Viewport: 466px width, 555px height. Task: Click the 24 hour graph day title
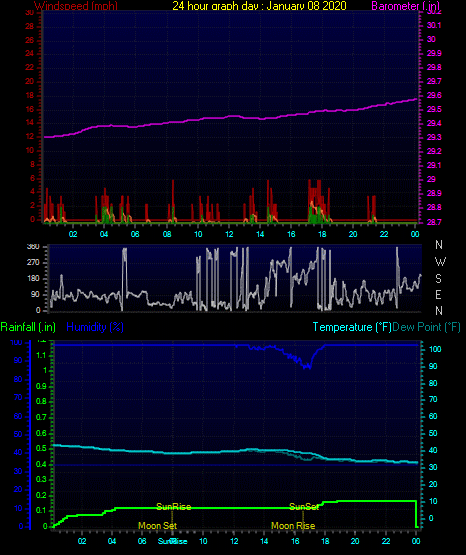259,6
